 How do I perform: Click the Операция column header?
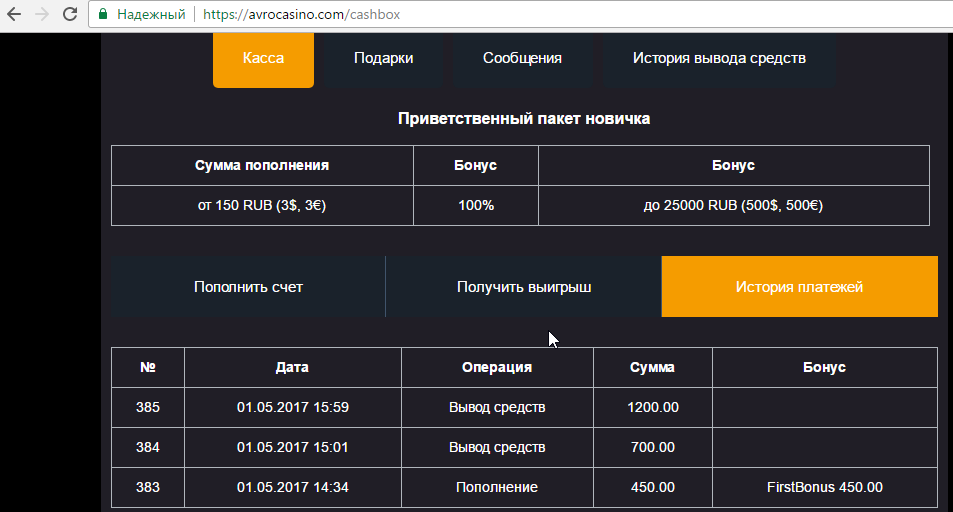click(x=496, y=367)
